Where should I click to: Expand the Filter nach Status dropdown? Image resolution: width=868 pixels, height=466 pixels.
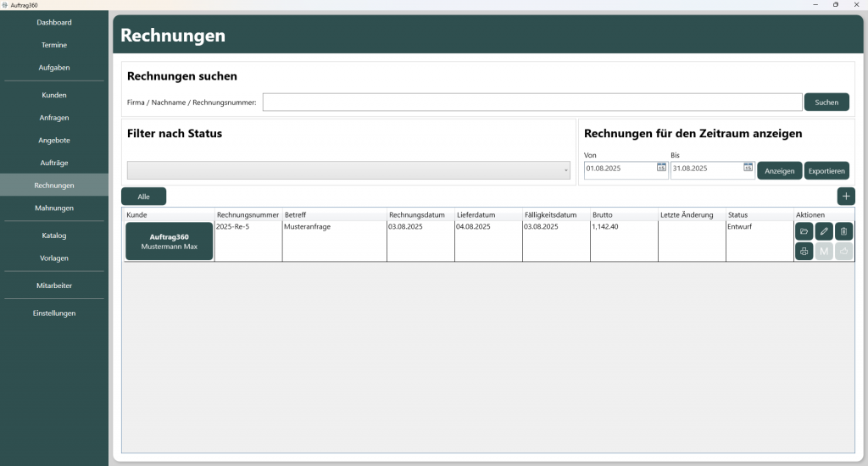pyautogui.click(x=348, y=170)
